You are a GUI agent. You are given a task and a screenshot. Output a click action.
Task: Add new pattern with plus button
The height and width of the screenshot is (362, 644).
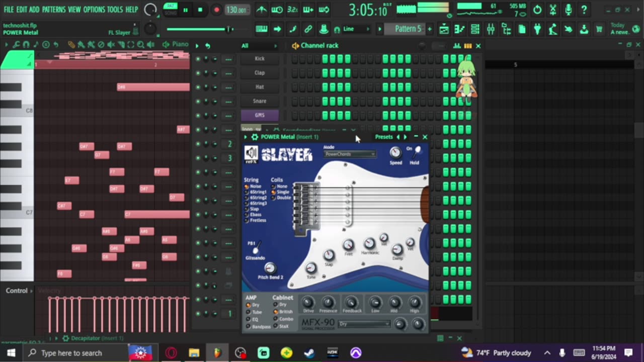[429, 29]
